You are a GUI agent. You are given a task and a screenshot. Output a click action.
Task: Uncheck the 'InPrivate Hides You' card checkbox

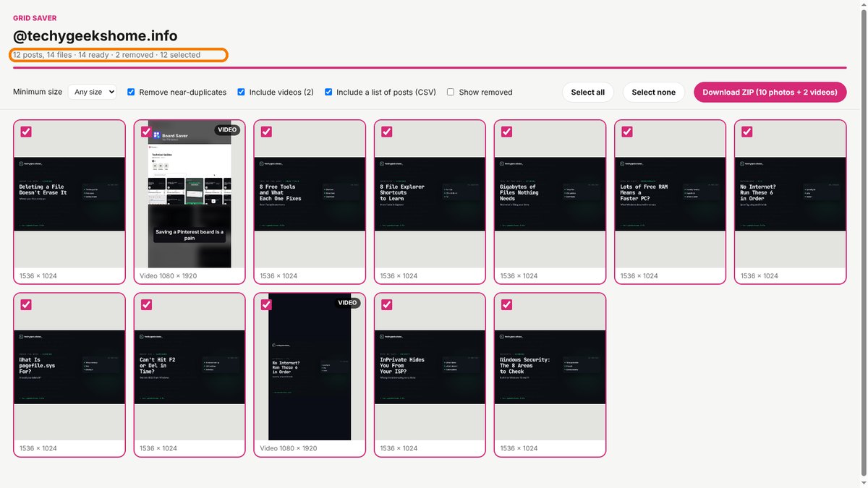386,304
